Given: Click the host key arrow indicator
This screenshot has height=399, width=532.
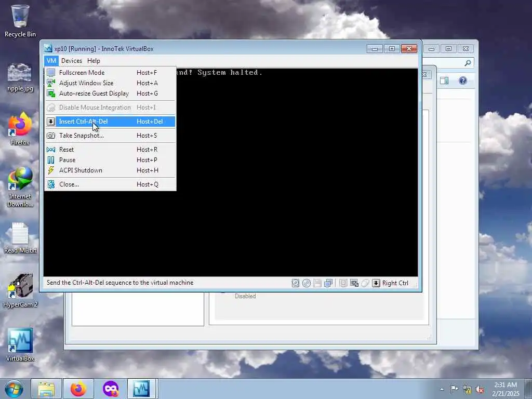Looking at the screenshot, I should (x=376, y=283).
